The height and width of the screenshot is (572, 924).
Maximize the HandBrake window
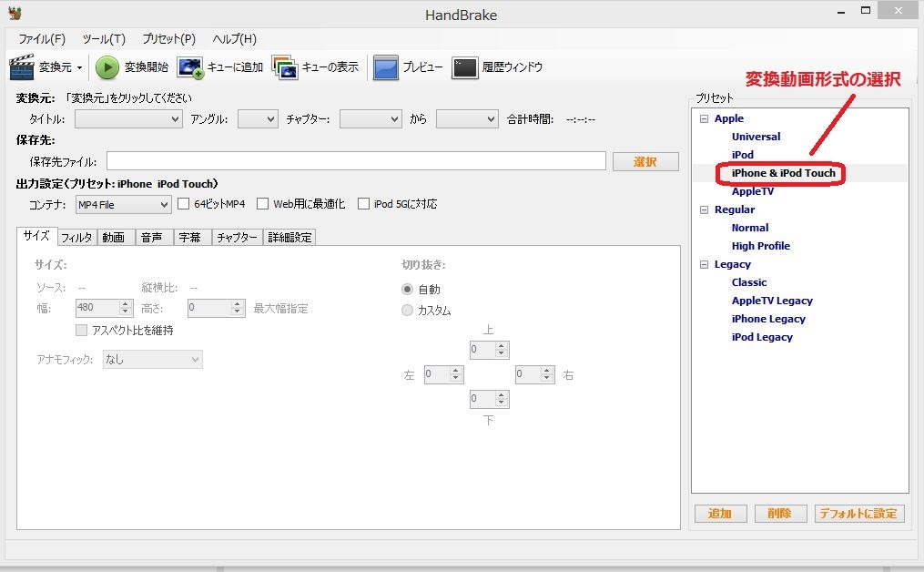(866, 11)
